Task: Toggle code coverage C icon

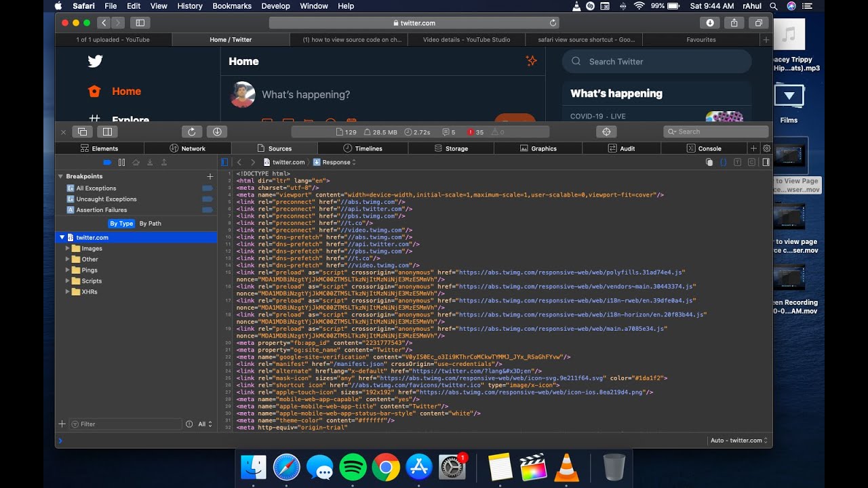Action: (751, 163)
